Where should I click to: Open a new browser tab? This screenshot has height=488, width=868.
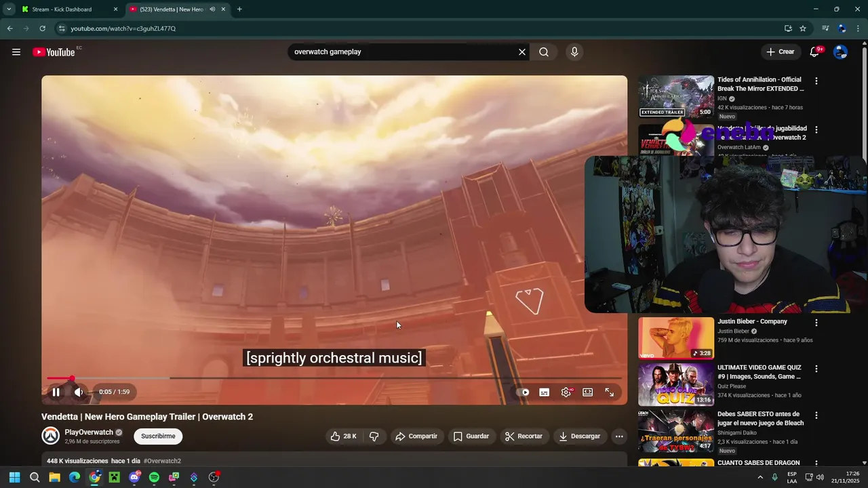click(239, 9)
